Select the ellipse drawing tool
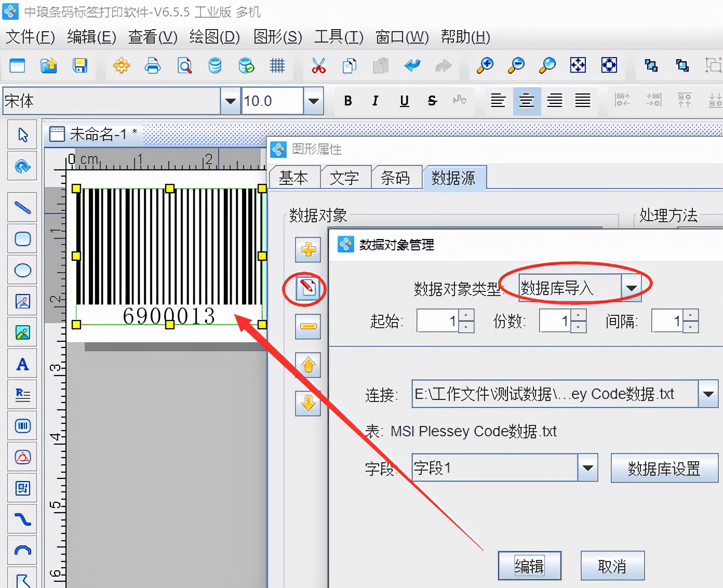The image size is (723, 588). click(22, 270)
